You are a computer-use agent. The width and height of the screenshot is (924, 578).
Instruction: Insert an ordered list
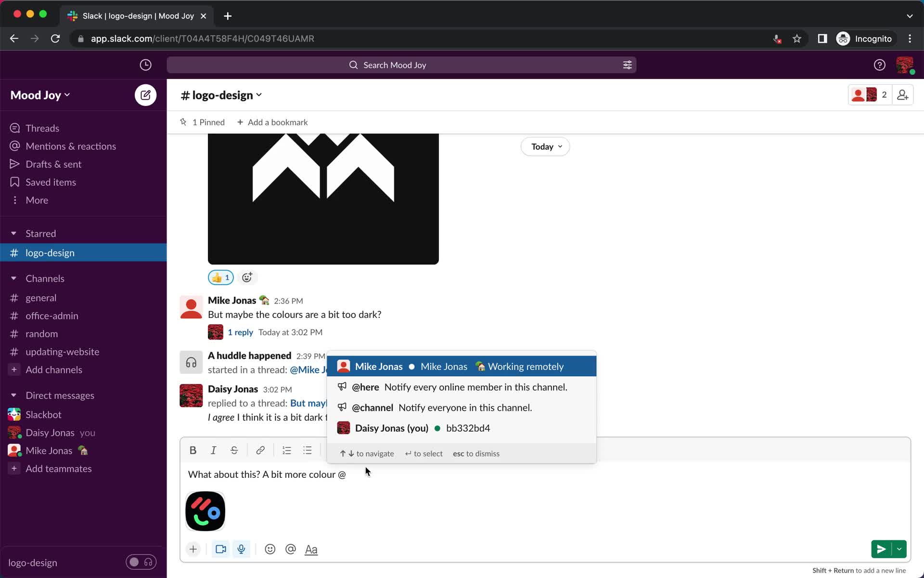(287, 450)
